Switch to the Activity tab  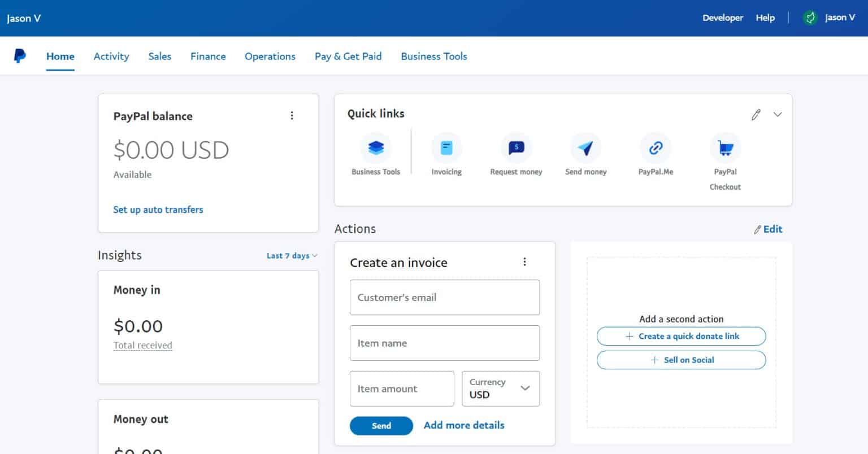pyautogui.click(x=111, y=56)
